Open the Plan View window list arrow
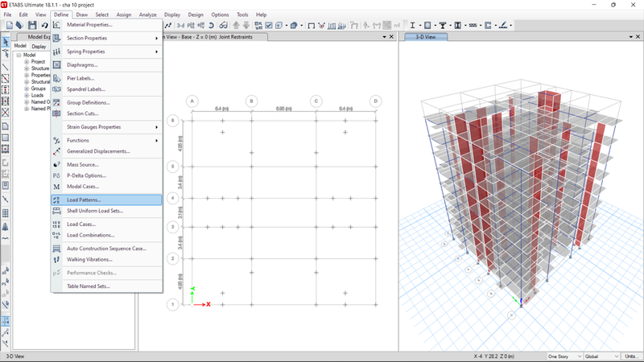Screen dimensions: 644x362 click(x=385, y=37)
